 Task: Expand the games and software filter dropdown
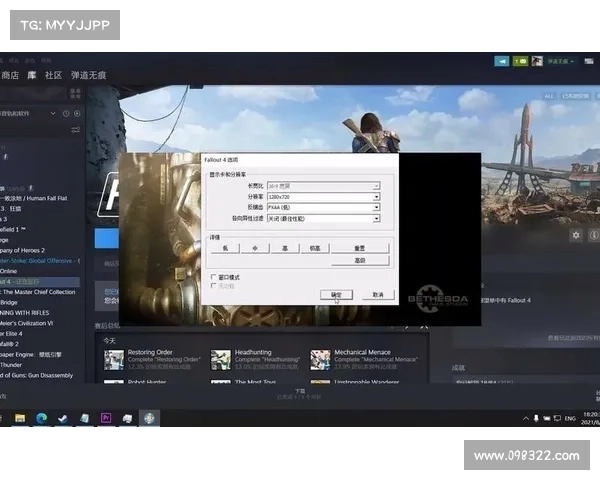pyautogui.click(x=53, y=113)
